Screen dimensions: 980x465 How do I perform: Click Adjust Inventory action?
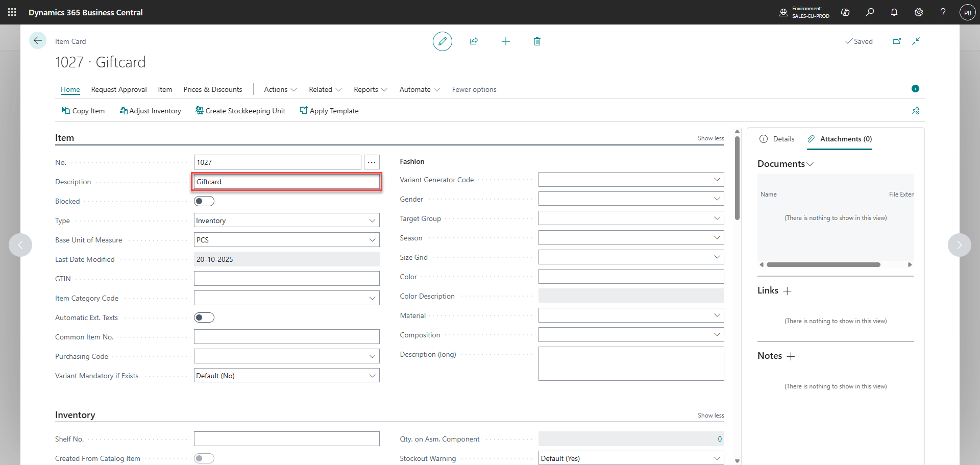tap(150, 111)
